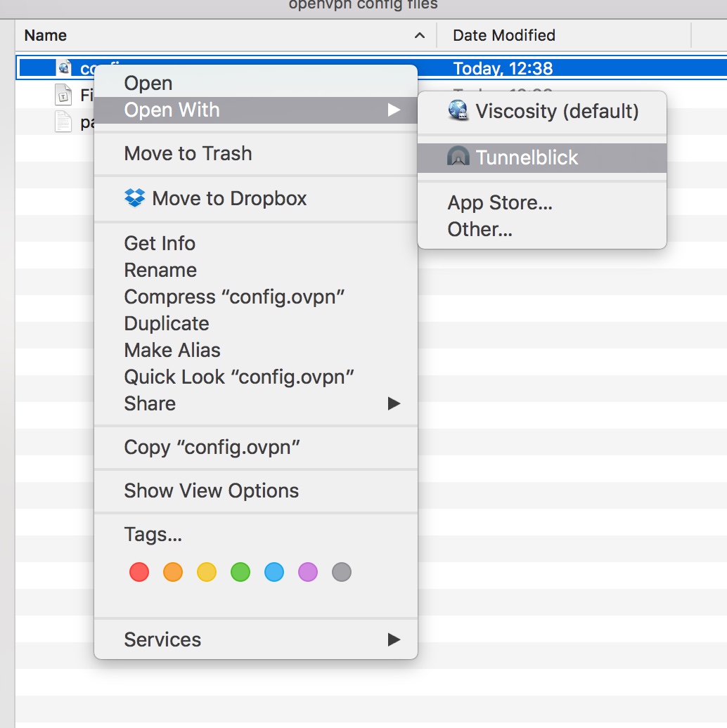
Task: Sort by Date Modified column header
Action: [x=504, y=35]
